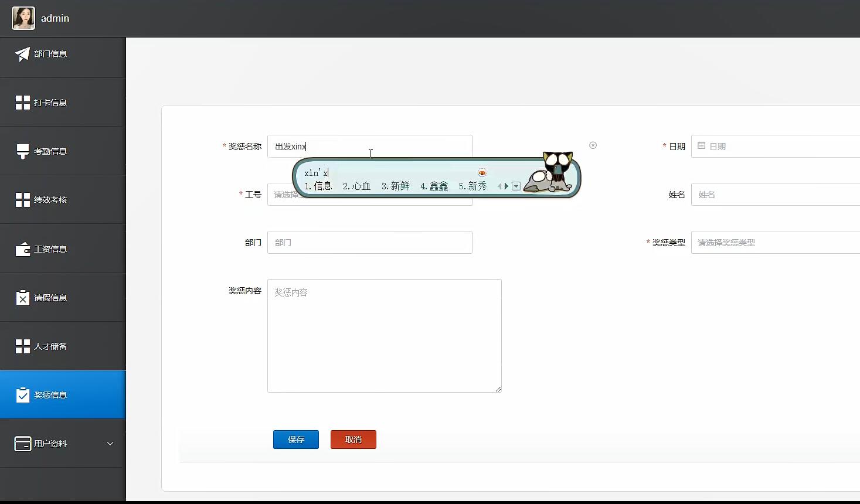Screen dimensions: 860x504
Task: Click the clear icon beside 奖惩名称 field
Action: 593,145
